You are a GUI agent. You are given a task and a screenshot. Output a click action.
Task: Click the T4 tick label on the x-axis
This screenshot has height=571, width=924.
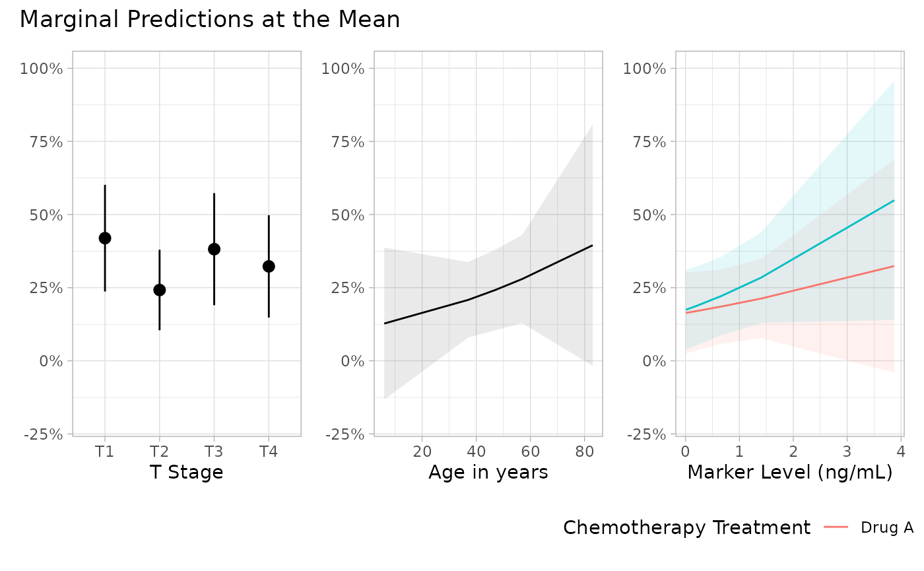coord(269,452)
